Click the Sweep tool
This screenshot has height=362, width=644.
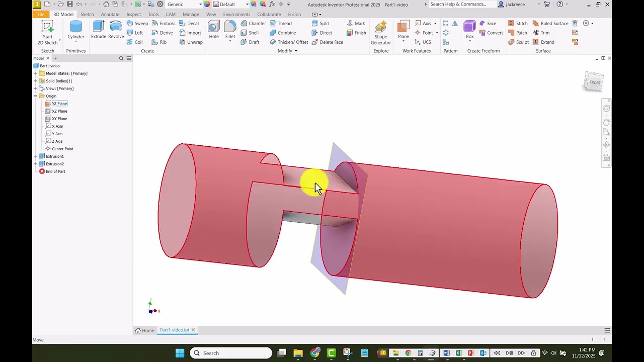pyautogui.click(x=137, y=23)
